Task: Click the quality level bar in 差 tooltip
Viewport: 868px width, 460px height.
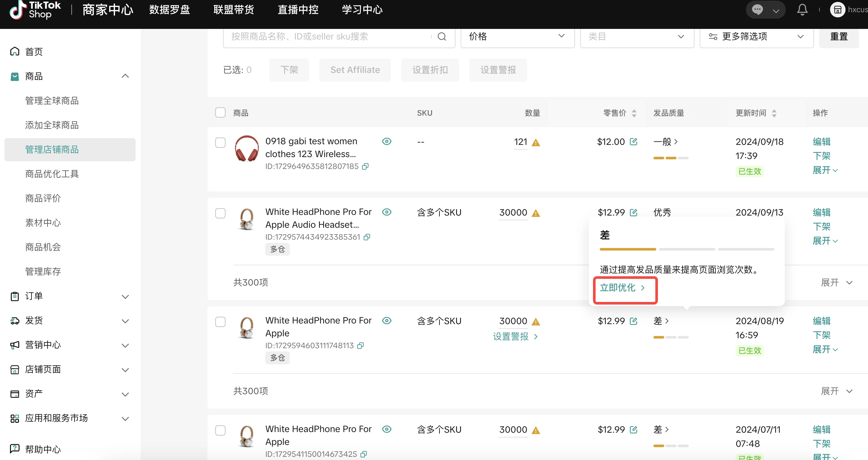Action: click(627, 249)
